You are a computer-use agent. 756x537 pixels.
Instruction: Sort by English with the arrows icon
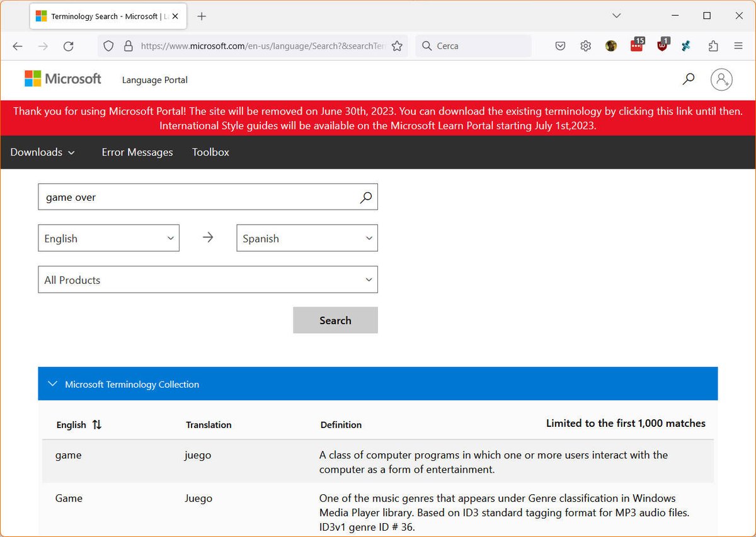click(96, 425)
